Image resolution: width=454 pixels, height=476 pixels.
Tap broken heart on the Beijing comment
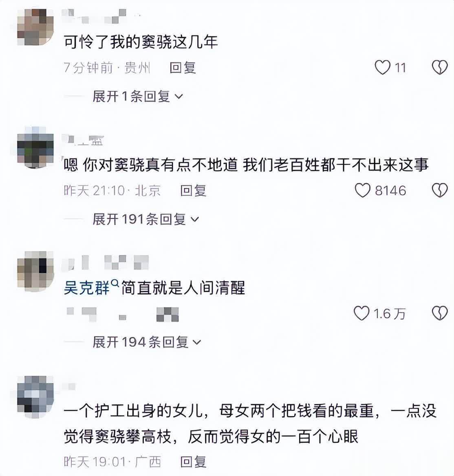[439, 190]
